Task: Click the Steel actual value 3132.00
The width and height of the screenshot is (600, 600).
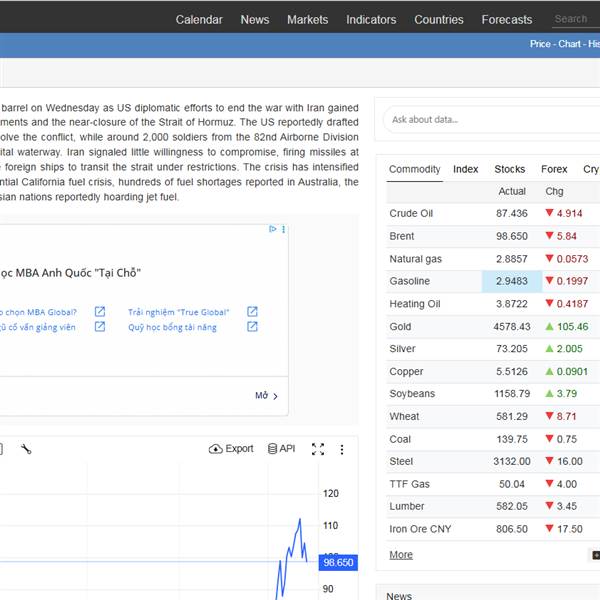Action: [x=512, y=461]
